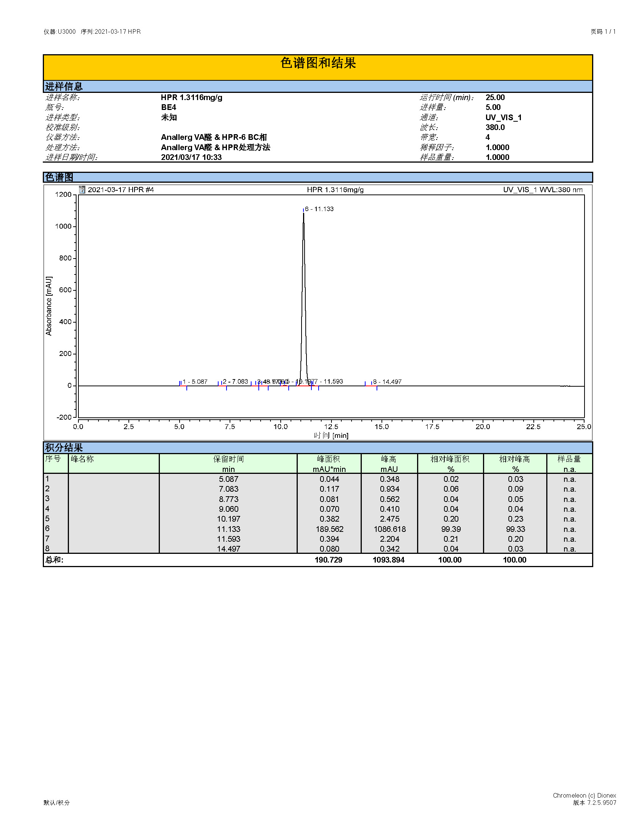The width and height of the screenshot is (644, 834).
Task: Select the channel value "UV_VIS_1"
Action: tap(503, 118)
